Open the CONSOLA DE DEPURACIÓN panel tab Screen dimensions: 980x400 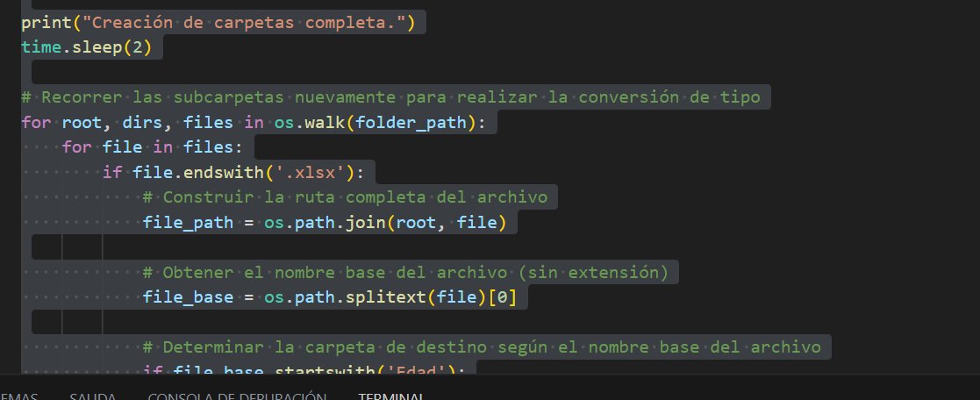click(x=237, y=396)
